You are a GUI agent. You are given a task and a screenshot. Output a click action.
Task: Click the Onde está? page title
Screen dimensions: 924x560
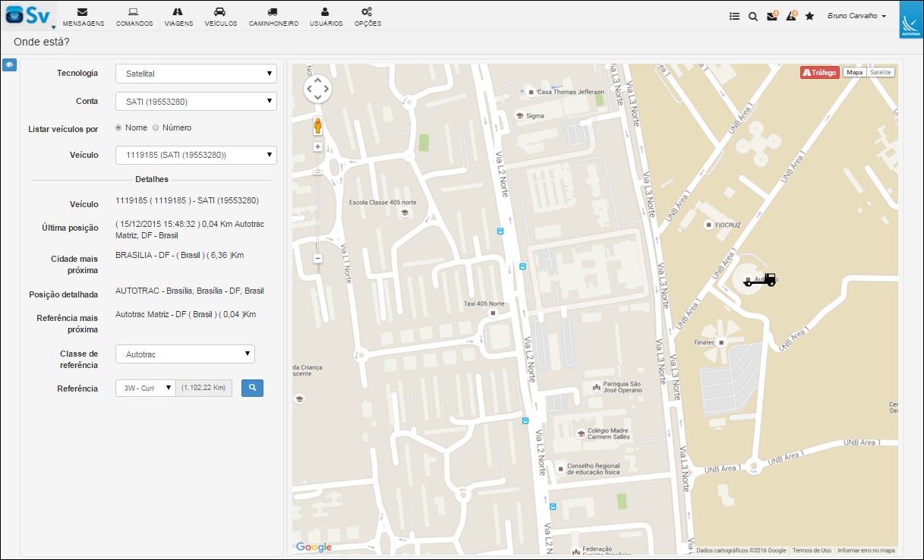pos(42,42)
